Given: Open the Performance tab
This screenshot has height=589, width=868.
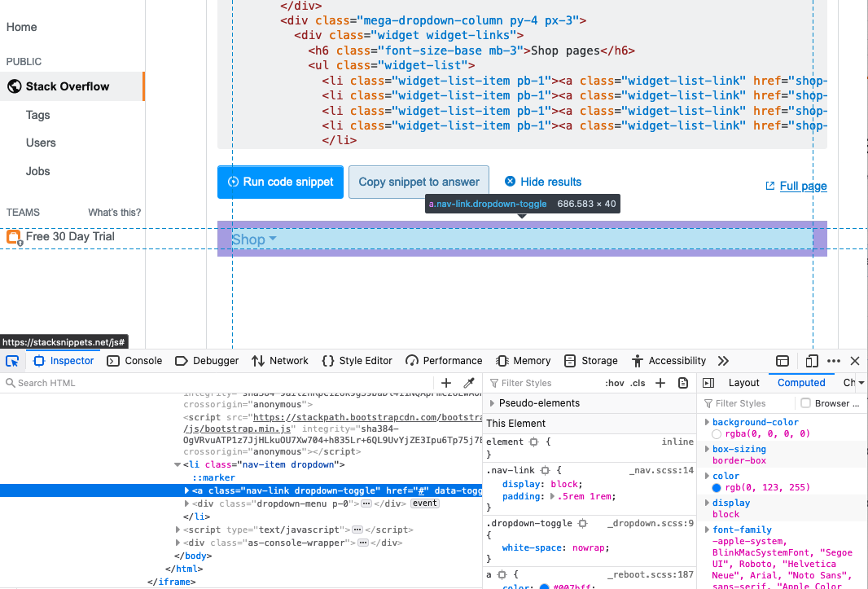Looking at the screenshot, I should (x=444, y=361).
